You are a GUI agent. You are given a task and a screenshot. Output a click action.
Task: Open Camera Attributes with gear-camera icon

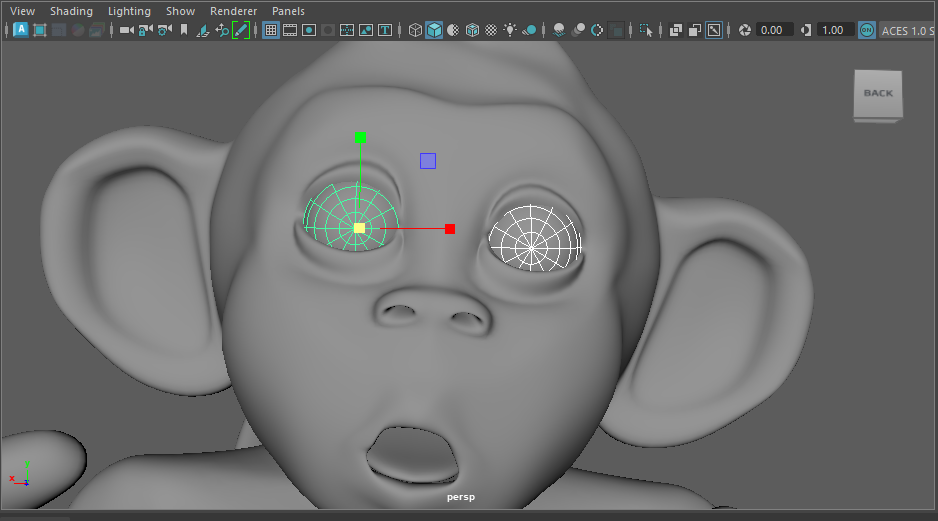[165, 30]
